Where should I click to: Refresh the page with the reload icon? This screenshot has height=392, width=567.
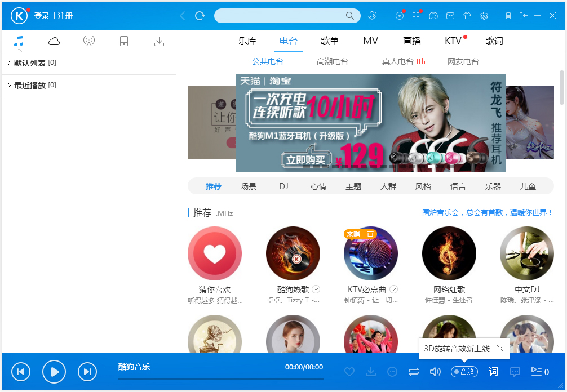click(x=200, y=16)
